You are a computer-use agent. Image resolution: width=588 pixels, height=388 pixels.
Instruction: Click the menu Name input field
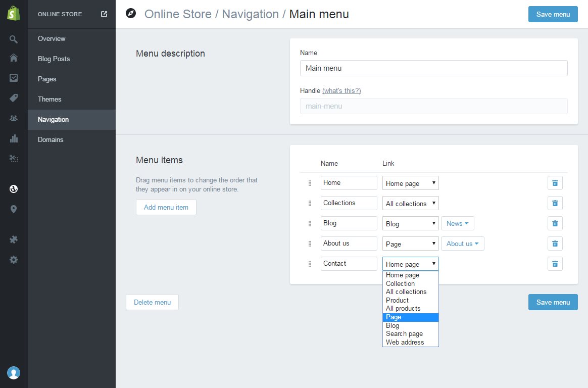tap(433, 68)
